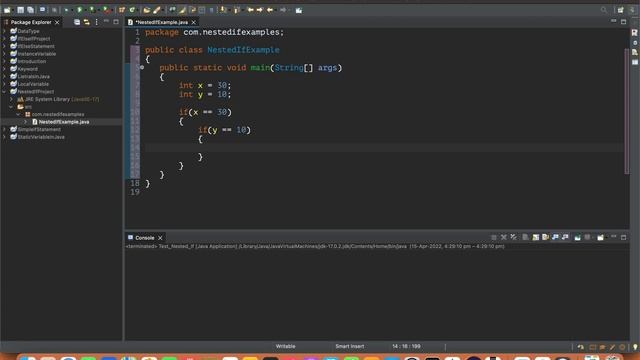Click the New Java Package icon

pos(122,10)
